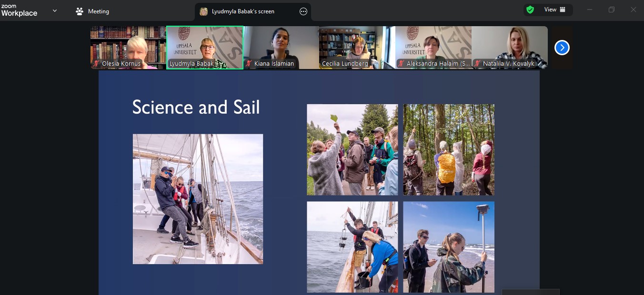Open more options for the shared screen
The width and height of the screenshot is (644, 295).
(303, 11)
